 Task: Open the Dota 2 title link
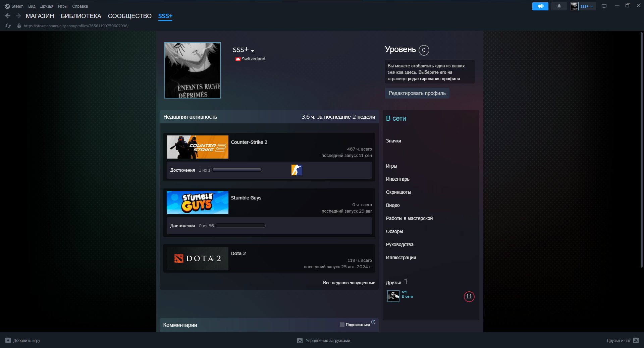coord(238,253)
